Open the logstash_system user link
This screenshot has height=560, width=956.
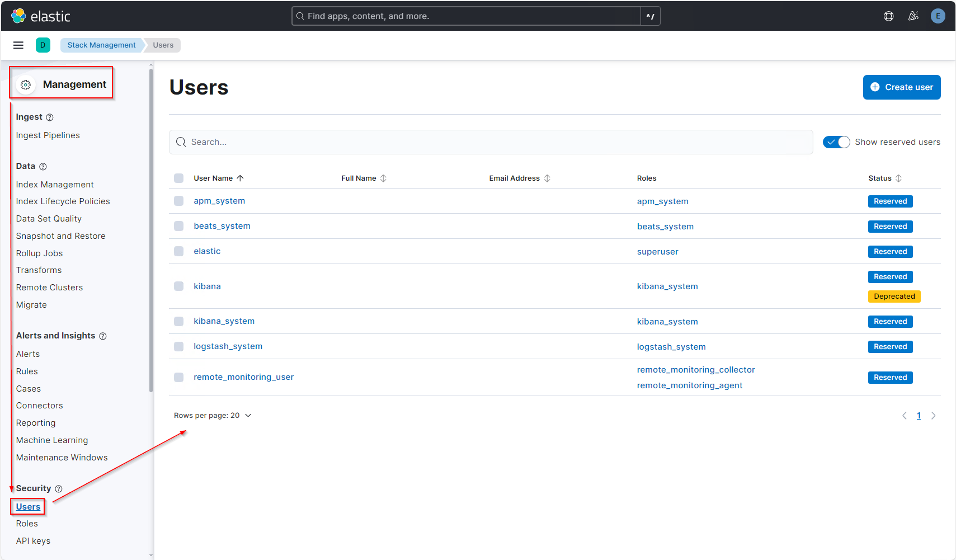point(228,346)
